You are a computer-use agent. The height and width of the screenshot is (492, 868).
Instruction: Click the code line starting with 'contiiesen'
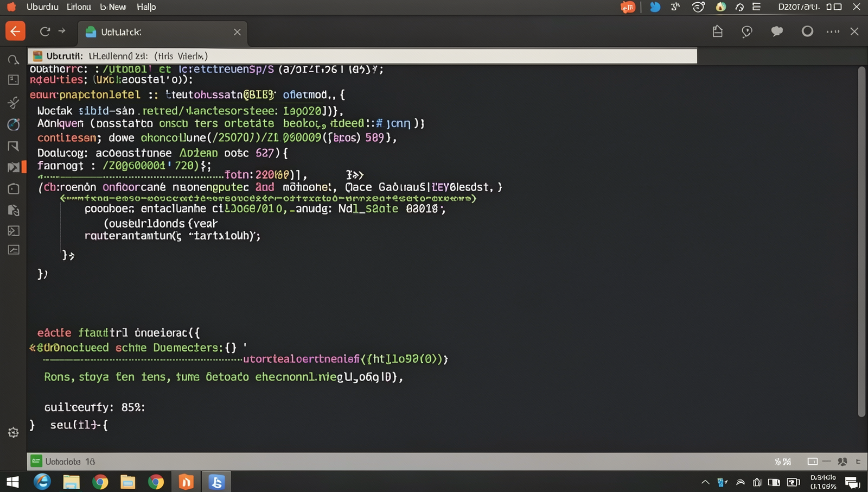217,138
